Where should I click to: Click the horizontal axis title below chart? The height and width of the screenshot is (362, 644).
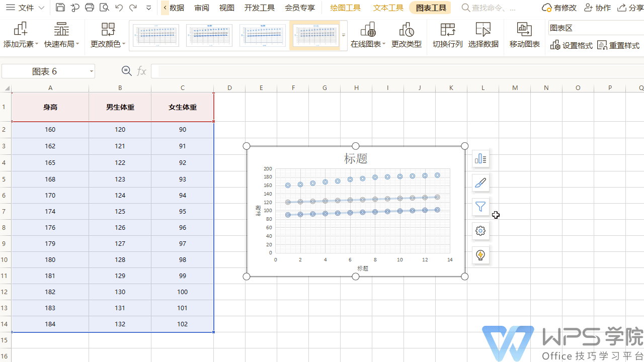pos(363,268)
